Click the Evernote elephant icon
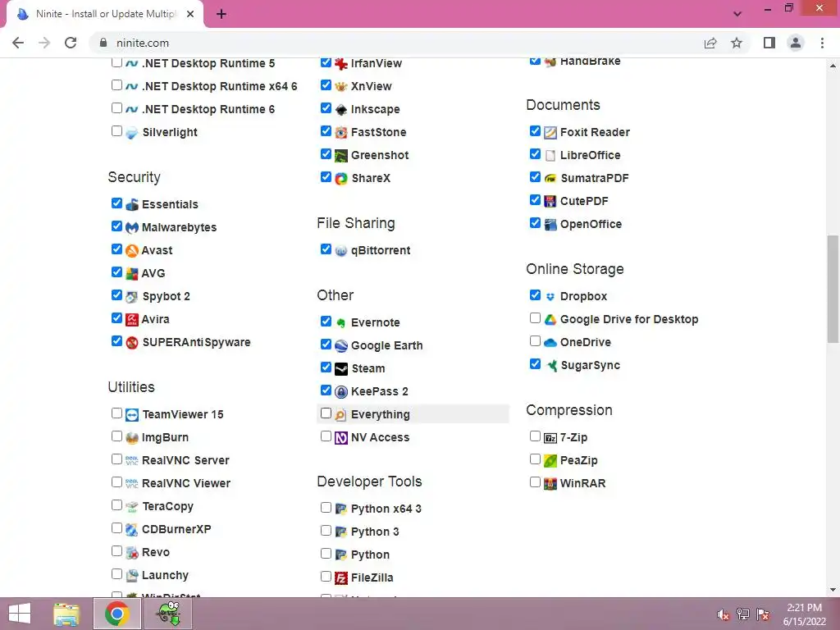Image resolution: width=840 pixels, height=630 pixels. tap(341, 323)
